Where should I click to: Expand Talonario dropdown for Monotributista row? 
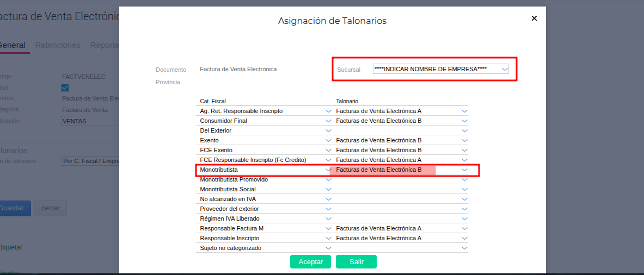(x=464, y=170)
